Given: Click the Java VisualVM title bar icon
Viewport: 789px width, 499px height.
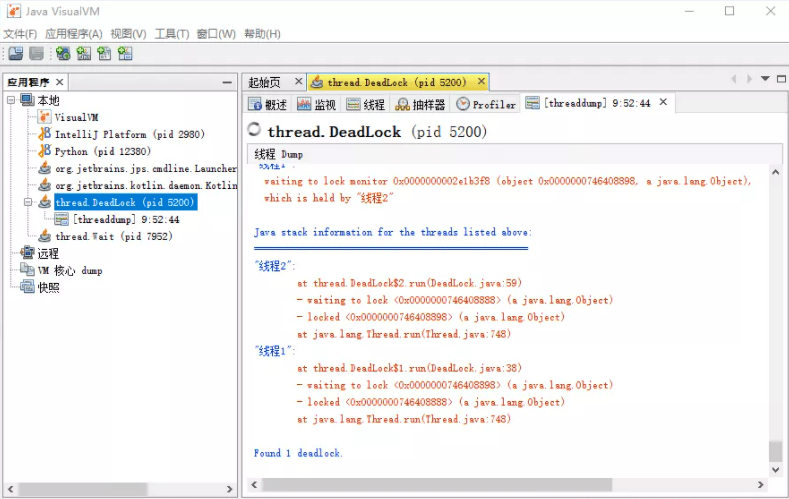Looking at the screenshot, I should point(14,11).
